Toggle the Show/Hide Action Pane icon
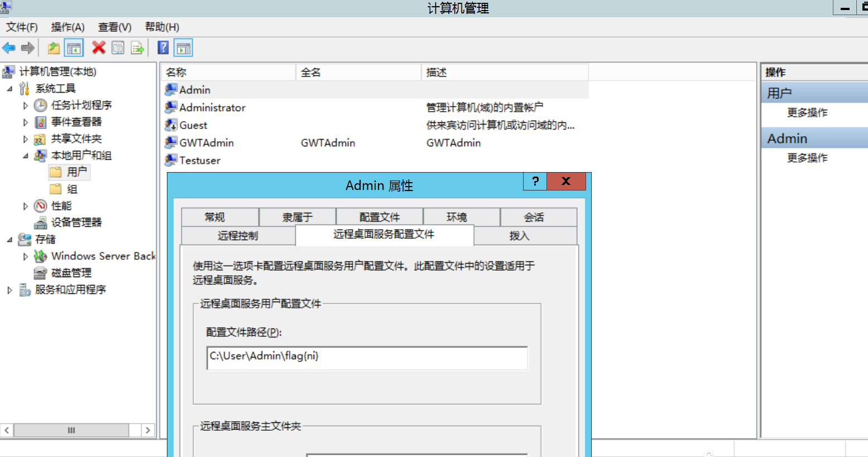This screenshot has height=457, width=868. coord(183,48)
